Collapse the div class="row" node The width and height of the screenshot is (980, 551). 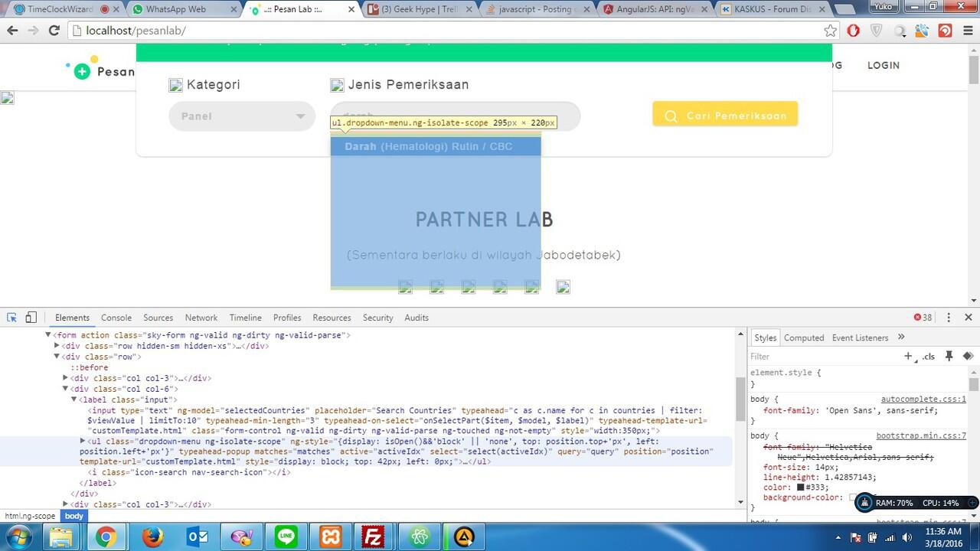tap(56, 357)
